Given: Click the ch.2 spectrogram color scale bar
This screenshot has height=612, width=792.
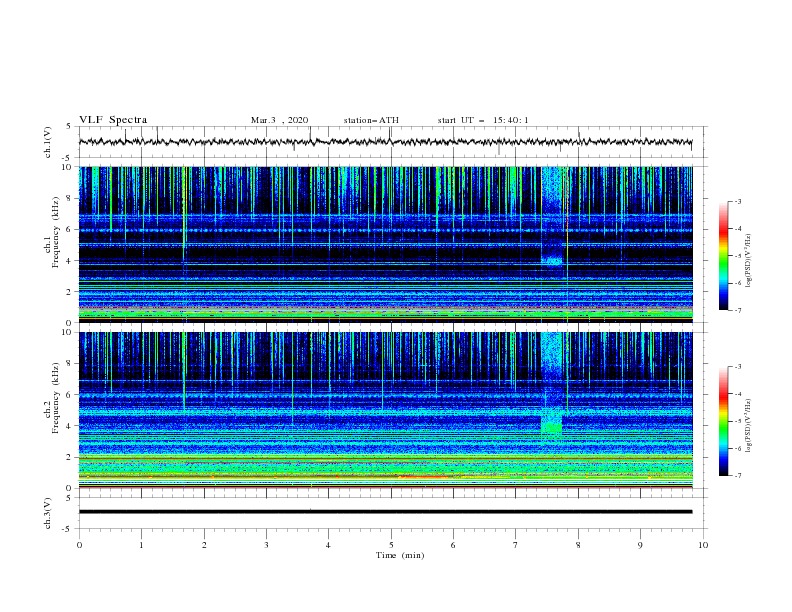Looking at the screenshot, I should [724, 421].
